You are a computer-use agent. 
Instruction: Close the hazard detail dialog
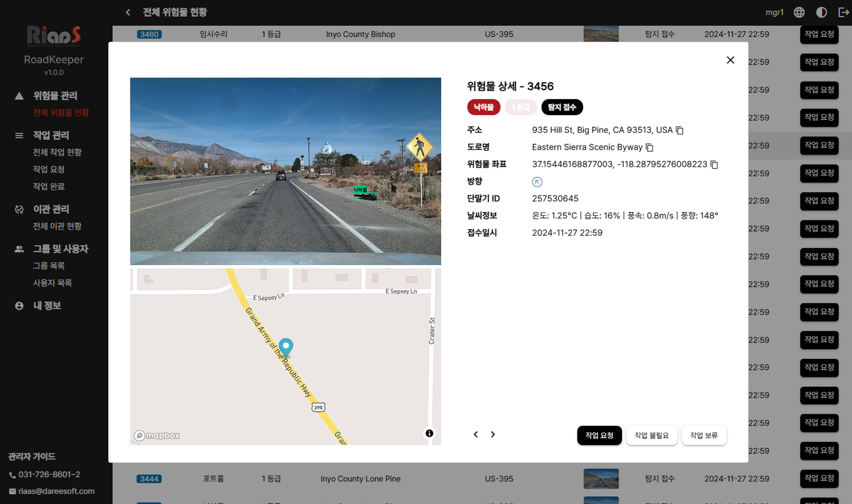[x=730, y=60]
